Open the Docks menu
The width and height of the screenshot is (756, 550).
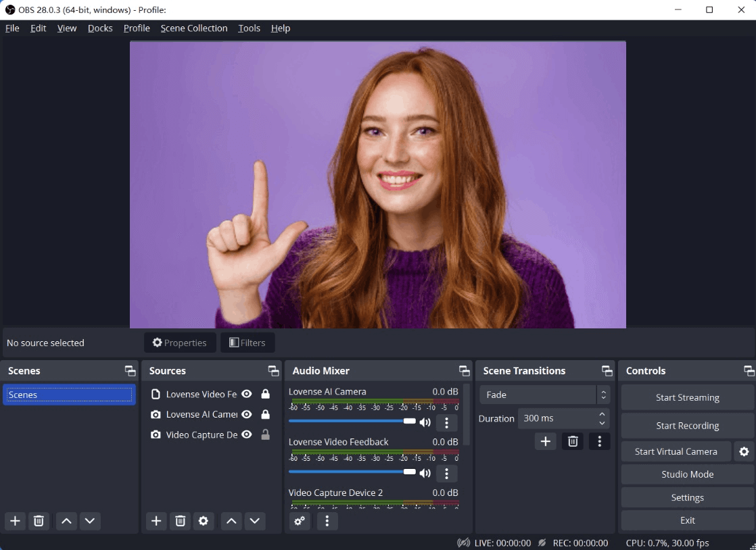(x=100, y=28)
